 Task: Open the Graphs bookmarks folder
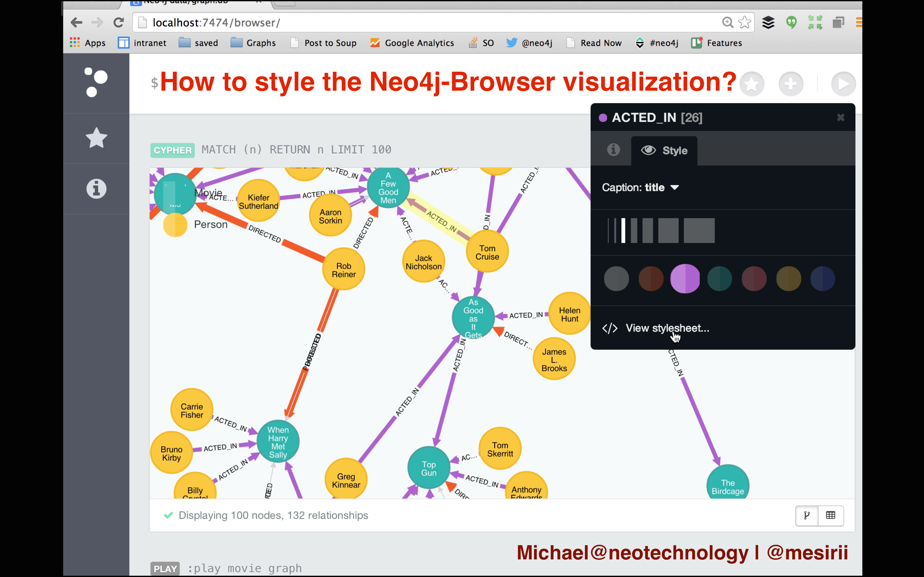pos(253,43)
